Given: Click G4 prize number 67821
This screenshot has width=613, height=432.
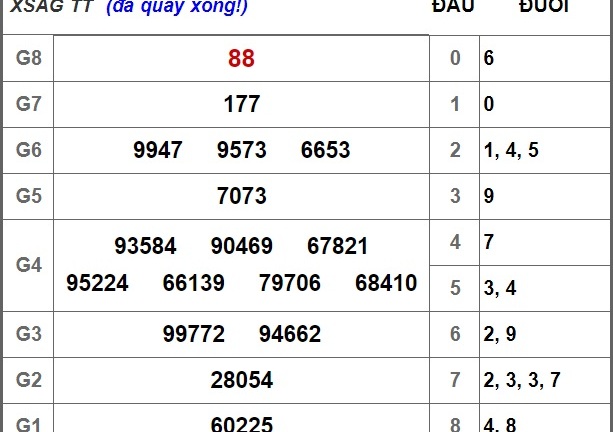Looking at the screenshot, I should click(337, 246).
